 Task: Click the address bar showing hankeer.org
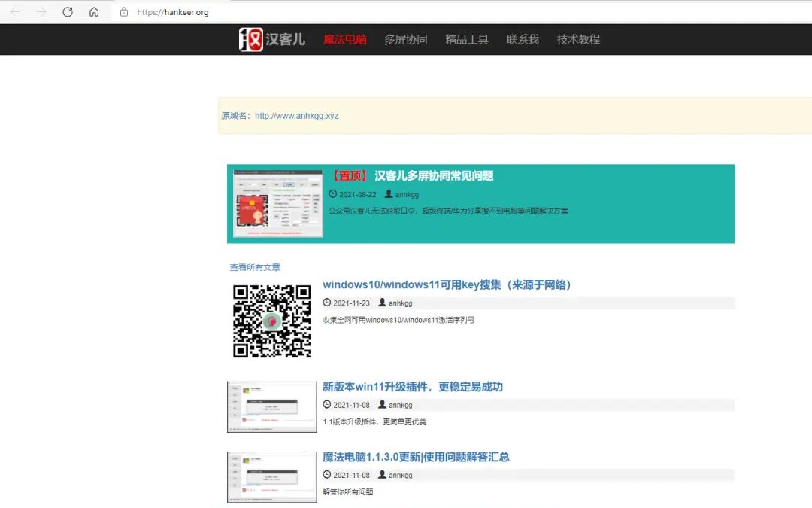coord(172,12)
